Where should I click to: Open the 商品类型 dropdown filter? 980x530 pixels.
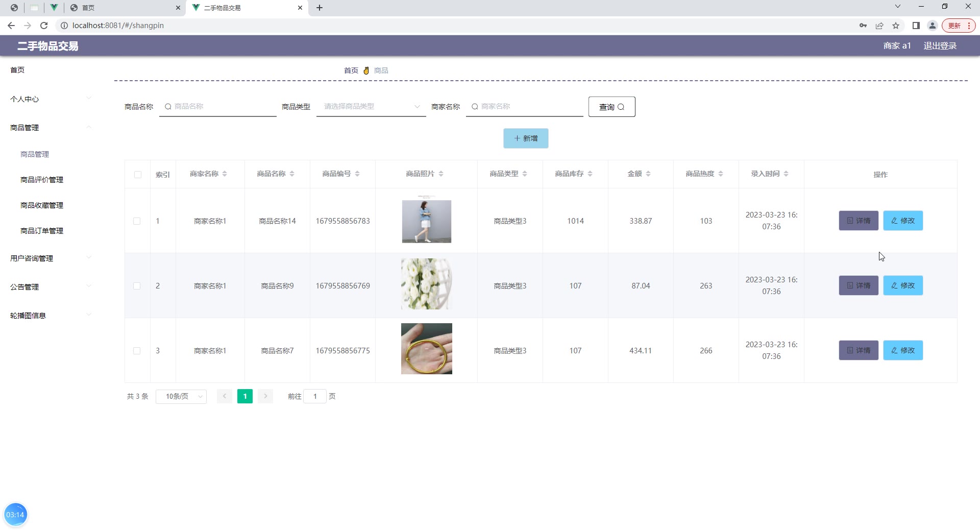coord(371,107)
